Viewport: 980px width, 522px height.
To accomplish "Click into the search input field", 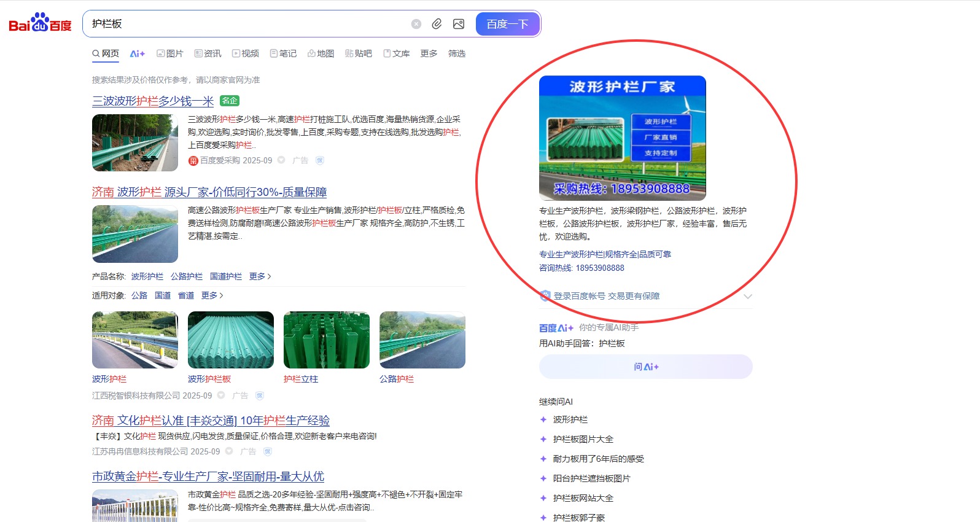I will click(x=246, y=24).
